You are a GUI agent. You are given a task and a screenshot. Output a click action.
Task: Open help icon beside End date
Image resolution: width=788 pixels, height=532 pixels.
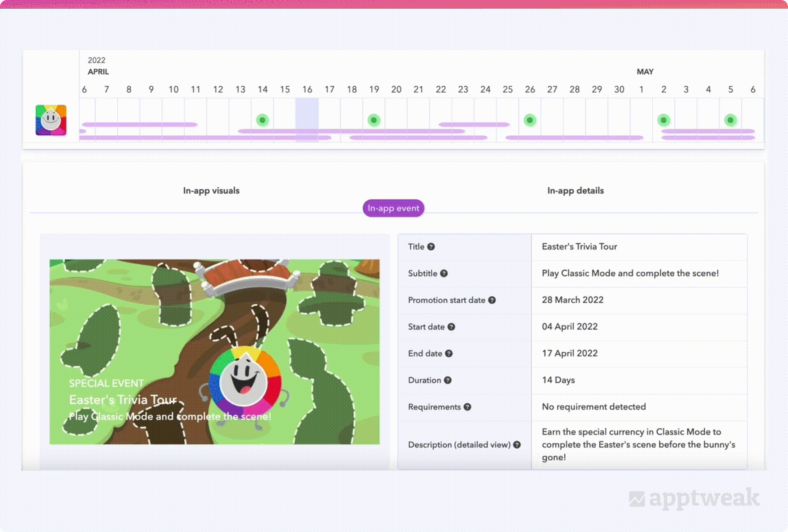tap(449, 353)
